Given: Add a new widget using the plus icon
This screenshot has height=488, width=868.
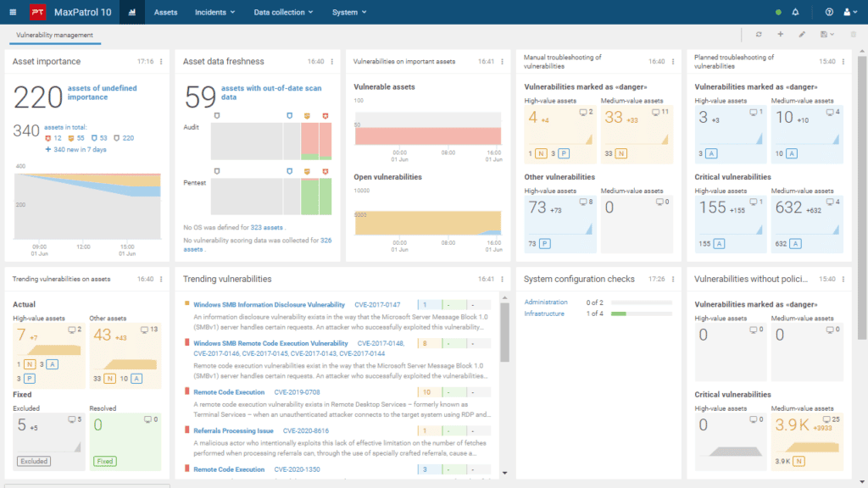Looking at the screenshot, I should coord(780,34).
